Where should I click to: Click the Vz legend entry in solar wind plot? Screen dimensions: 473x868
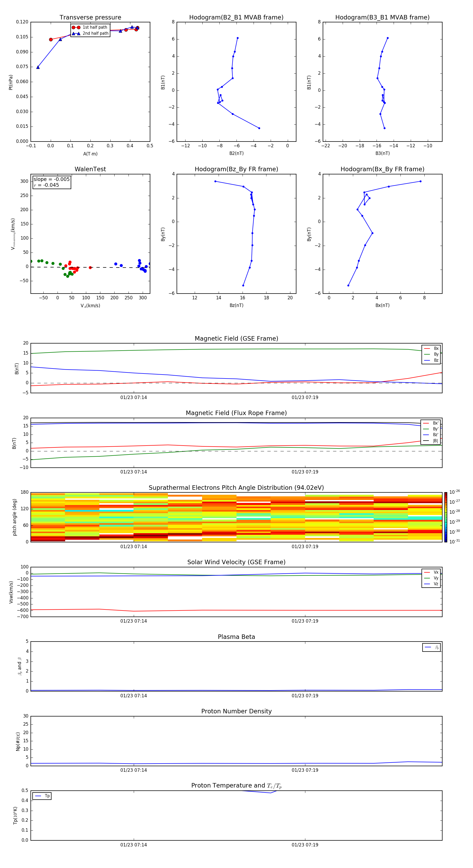431,584
